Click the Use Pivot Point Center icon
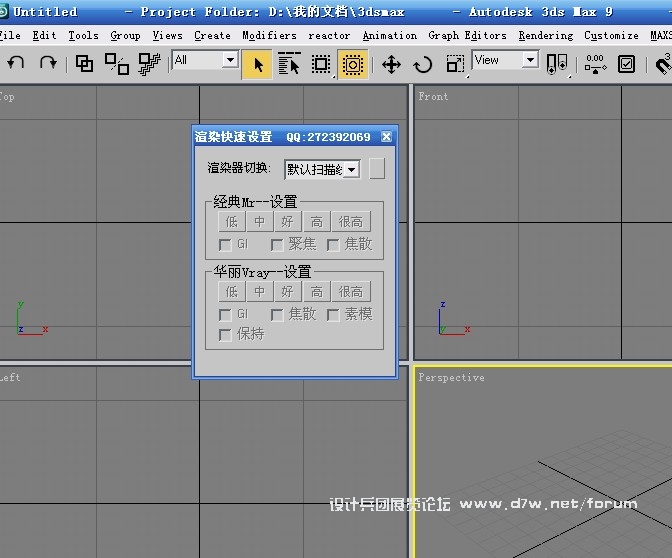Viewport: 672px width, 558px height. coord(557,64)
